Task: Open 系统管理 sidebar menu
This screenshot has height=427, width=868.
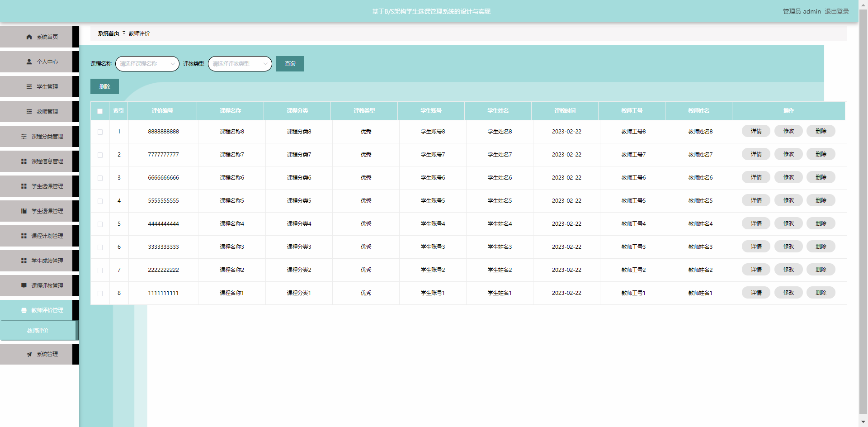Action: [x=39, y=354]
